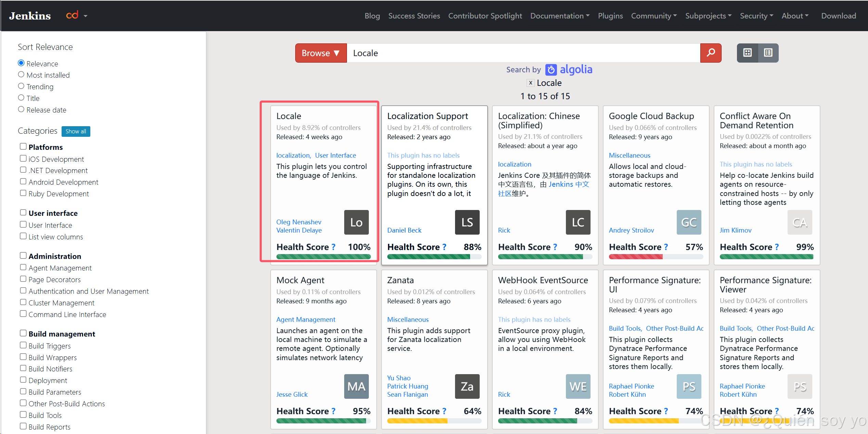
Task: Expand the About menu
Action: click(795, 16)
